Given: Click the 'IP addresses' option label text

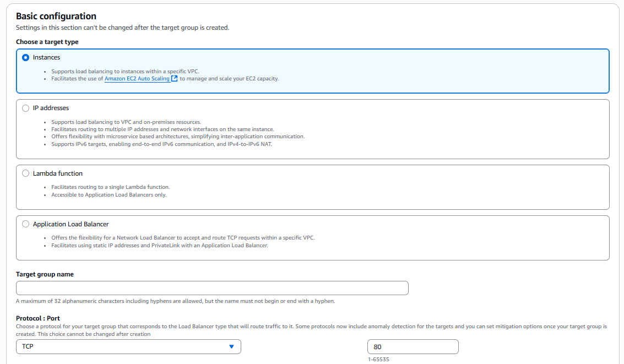Looking at the screenshot, I should (x=51, y=108).
